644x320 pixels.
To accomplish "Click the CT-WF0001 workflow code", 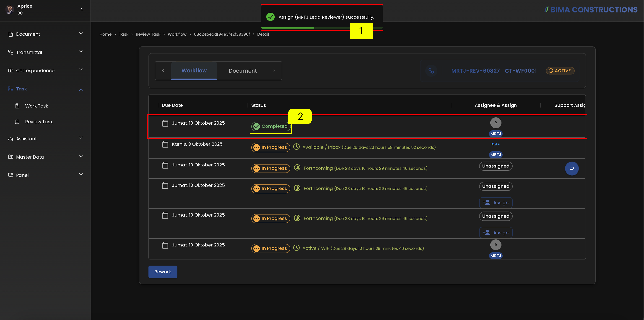I will [x=521, y=71].
